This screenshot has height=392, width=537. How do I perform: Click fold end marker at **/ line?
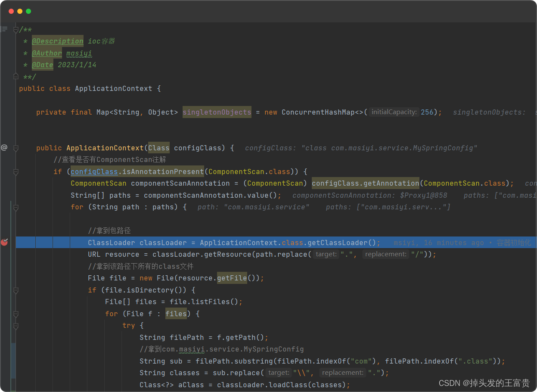(16, 77)
